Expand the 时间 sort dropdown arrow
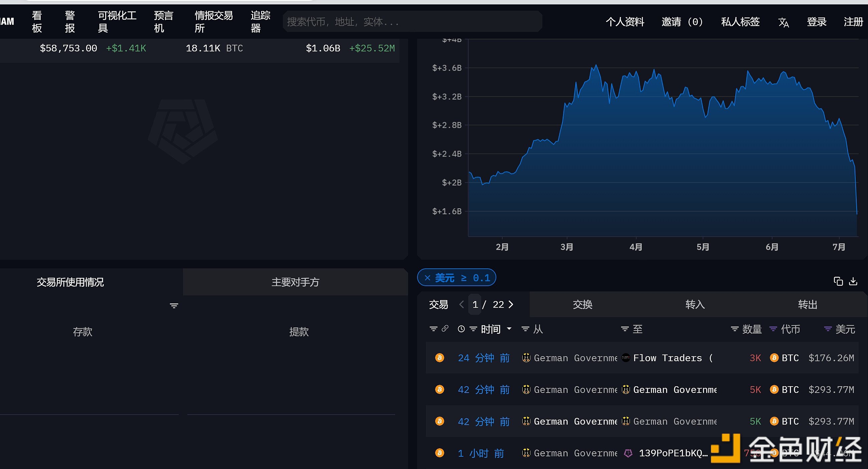Screen dimensions: 868x469 click(509, 328)
